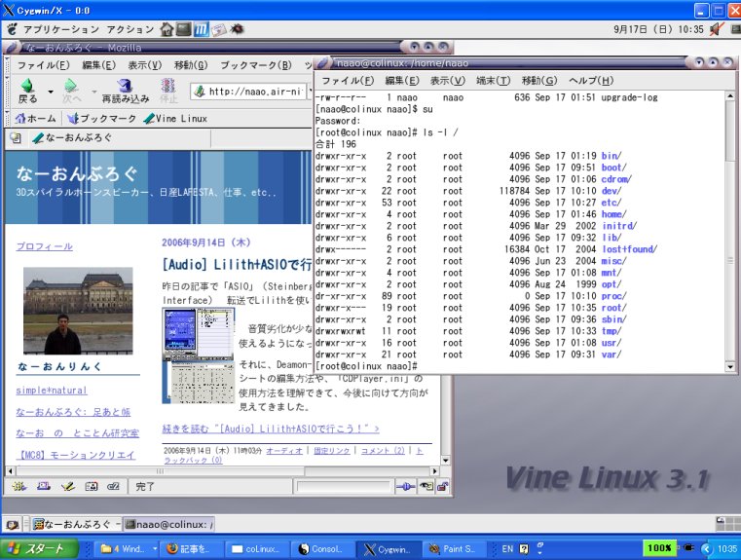Launch the blue 'm' application icon in panel
The height and width of the screenshot is (560, 741).
(201, 29)
